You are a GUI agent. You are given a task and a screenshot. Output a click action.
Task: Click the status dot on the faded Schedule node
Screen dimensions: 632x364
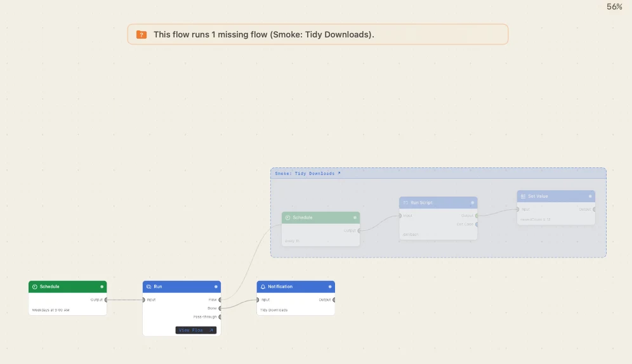pos(355,218)
